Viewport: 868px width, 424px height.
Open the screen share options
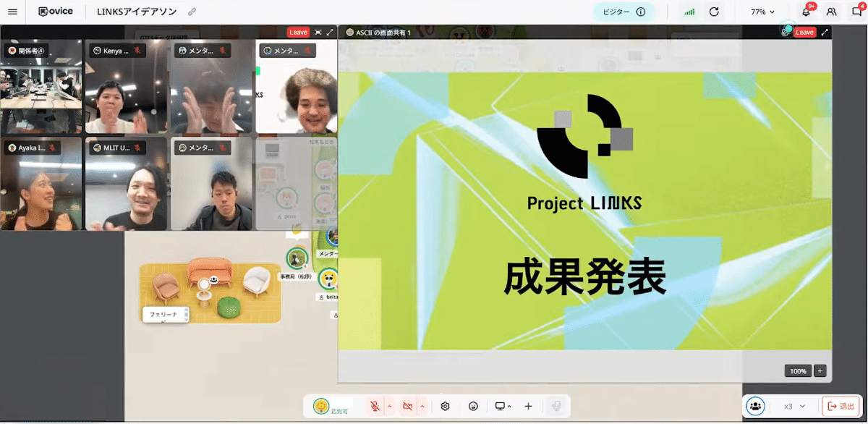point(503,407)
